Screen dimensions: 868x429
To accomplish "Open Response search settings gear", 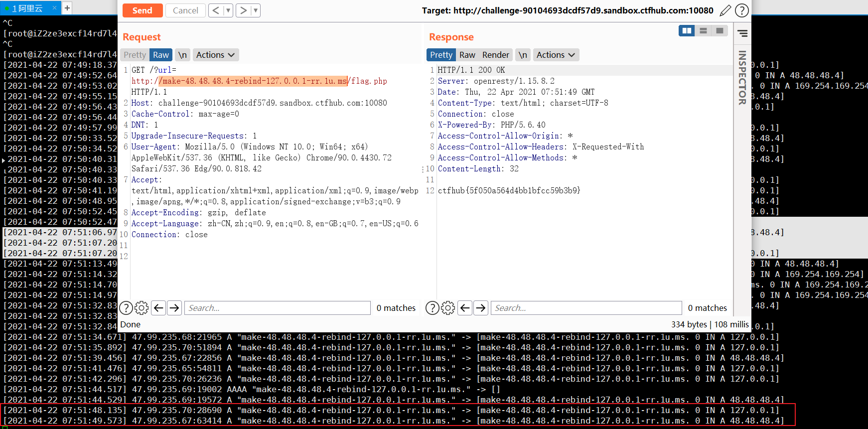I will [x=448, y=308].
